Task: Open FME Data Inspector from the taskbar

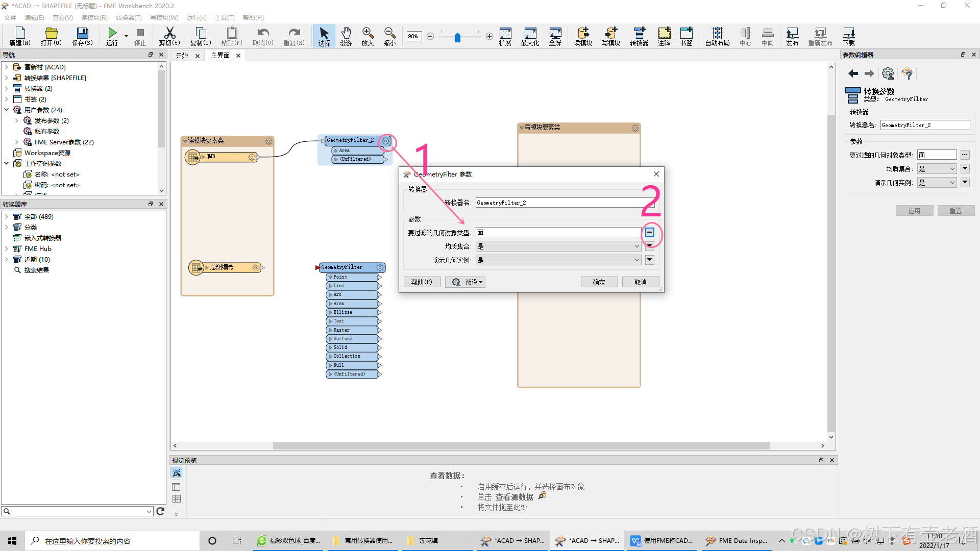Action: [737, 540]
